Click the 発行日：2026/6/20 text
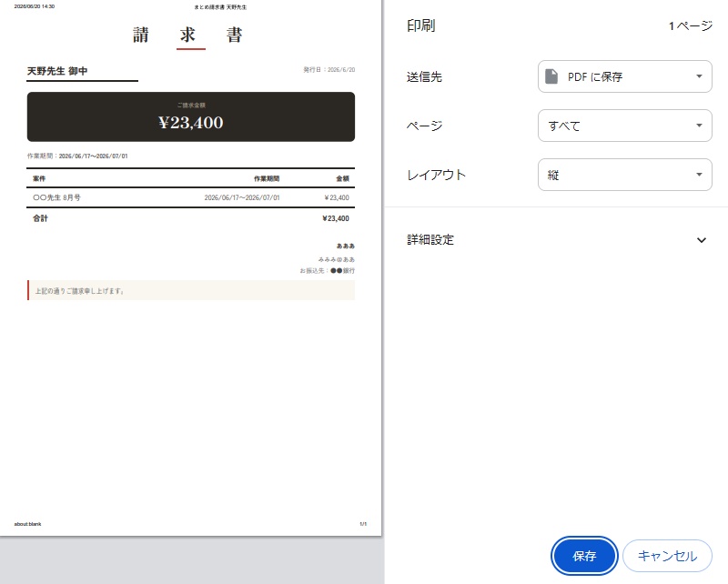728x584 pixels. pyautogui.click(x=329, y=70)
